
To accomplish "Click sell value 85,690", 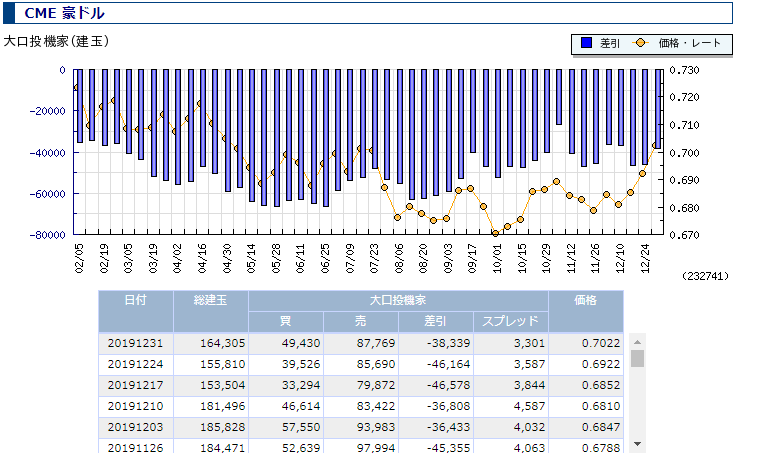I will [376, 364].
